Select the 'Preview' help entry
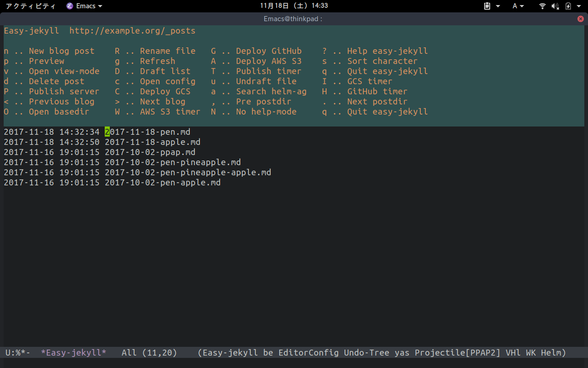This screenshot has width=588, height=368. click(x=46, y=61)
